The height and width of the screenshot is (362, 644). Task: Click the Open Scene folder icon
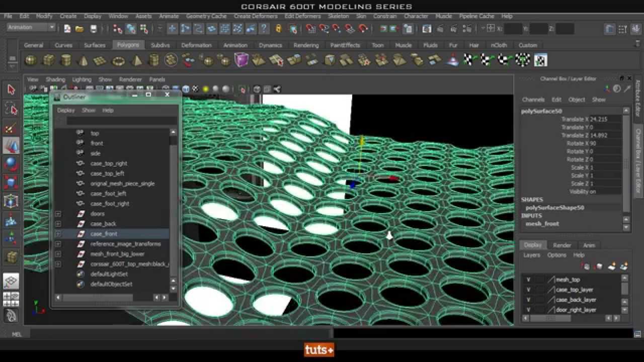[79, 29]
